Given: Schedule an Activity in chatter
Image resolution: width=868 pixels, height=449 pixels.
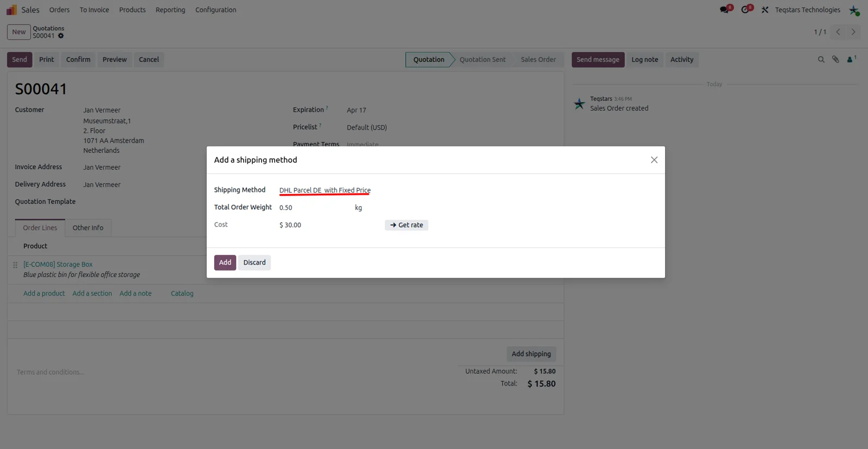Looking at the screenshot, I should [682, 60].
